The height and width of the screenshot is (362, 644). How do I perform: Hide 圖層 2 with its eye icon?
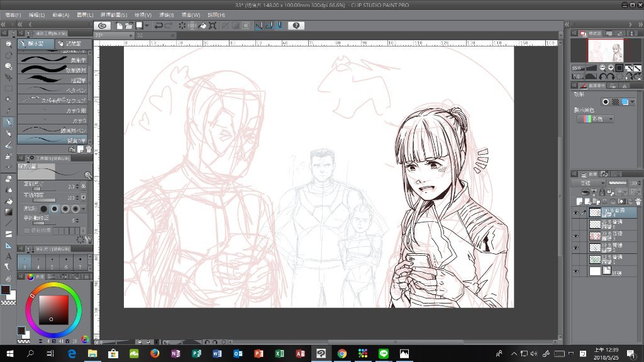(575, 248)
